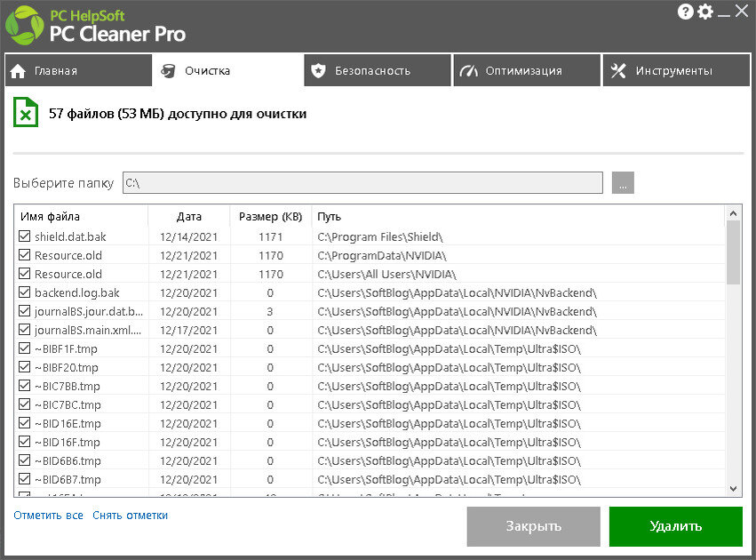Open the Инструменты tab
The width and height of the screenshot is (756, 560).
pos(676,70)
